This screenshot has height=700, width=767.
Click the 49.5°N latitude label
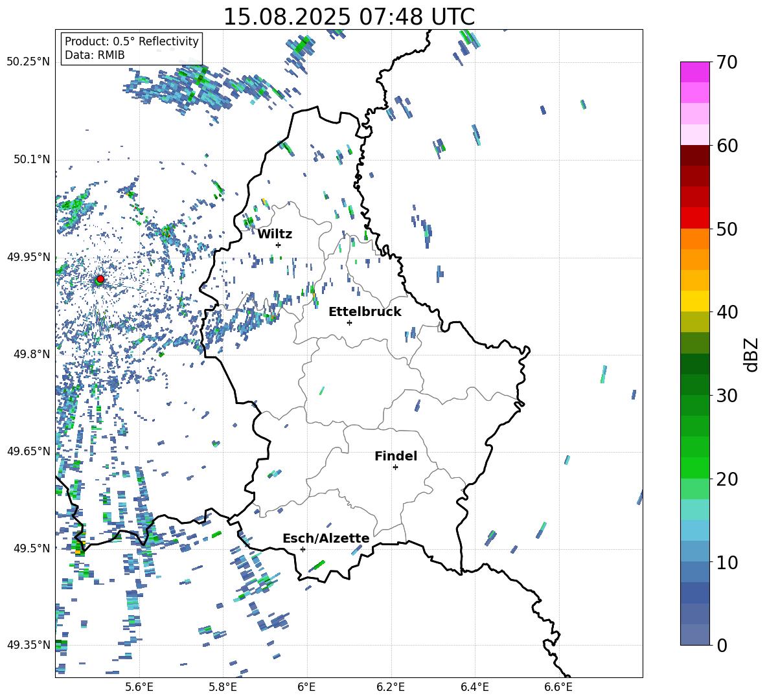point(31,548)
